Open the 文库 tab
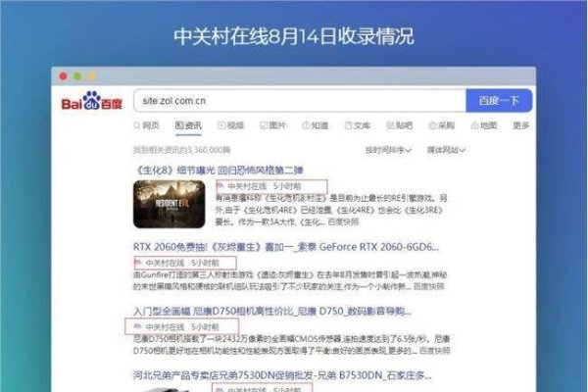 click(358, 125)
